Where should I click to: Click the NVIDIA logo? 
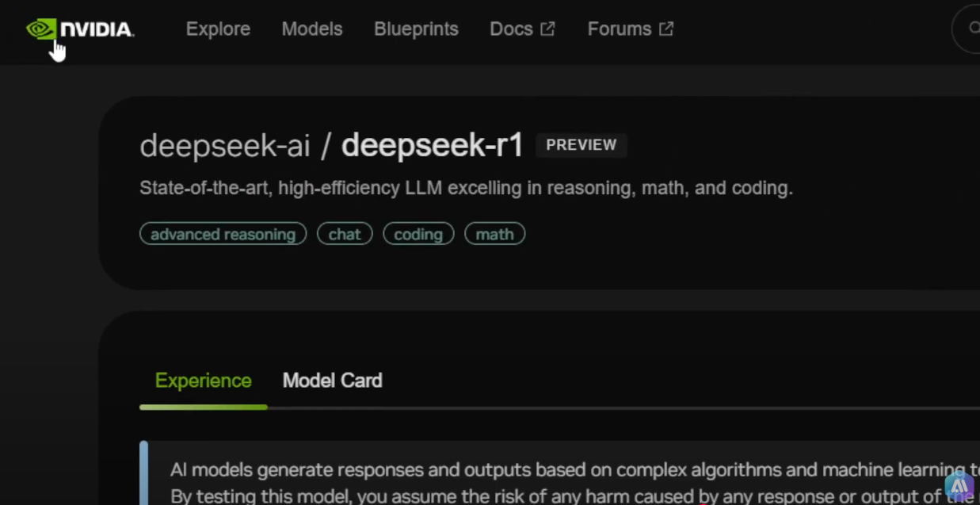pyautogui.click(x=80, y=29)
